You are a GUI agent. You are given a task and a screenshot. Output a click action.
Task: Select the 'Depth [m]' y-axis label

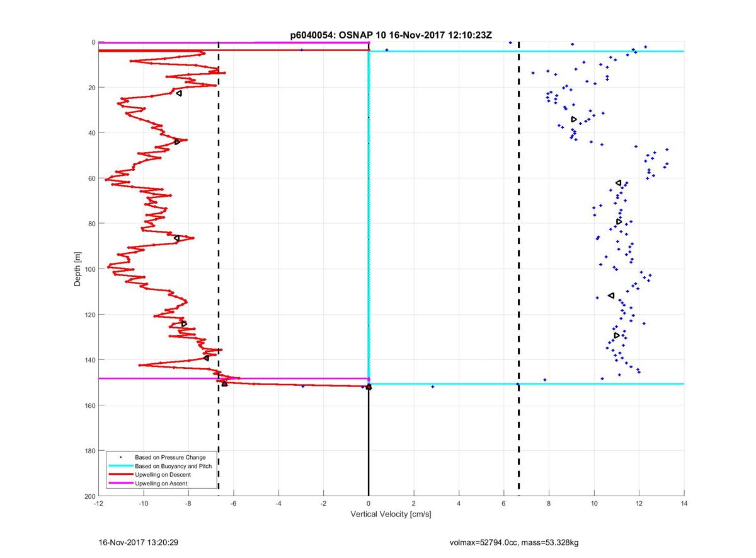pyautogui.click(x=78, y=269)
